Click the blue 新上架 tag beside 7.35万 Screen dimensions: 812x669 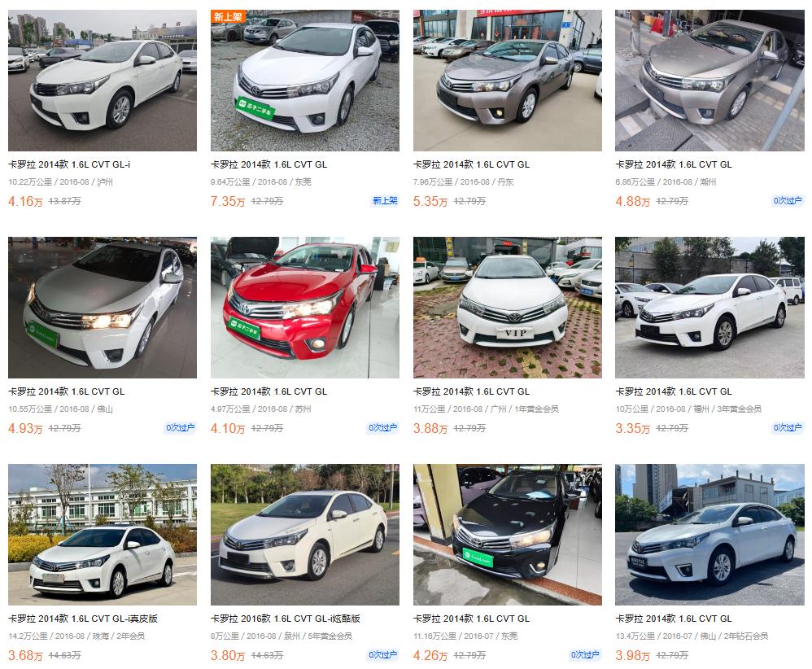coord(385,200)
